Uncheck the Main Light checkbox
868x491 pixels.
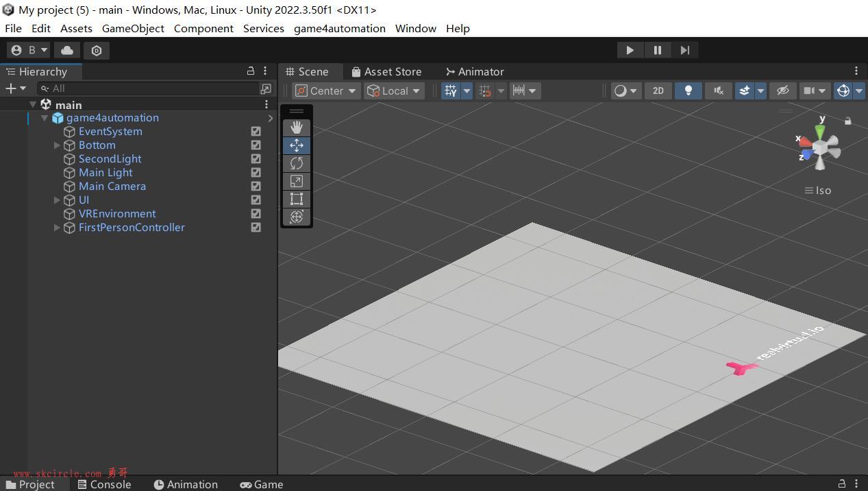coord(256,172)
